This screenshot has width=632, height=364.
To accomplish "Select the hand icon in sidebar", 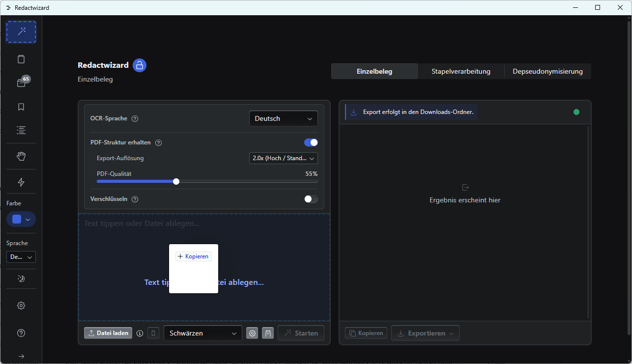I will (21, 156).
